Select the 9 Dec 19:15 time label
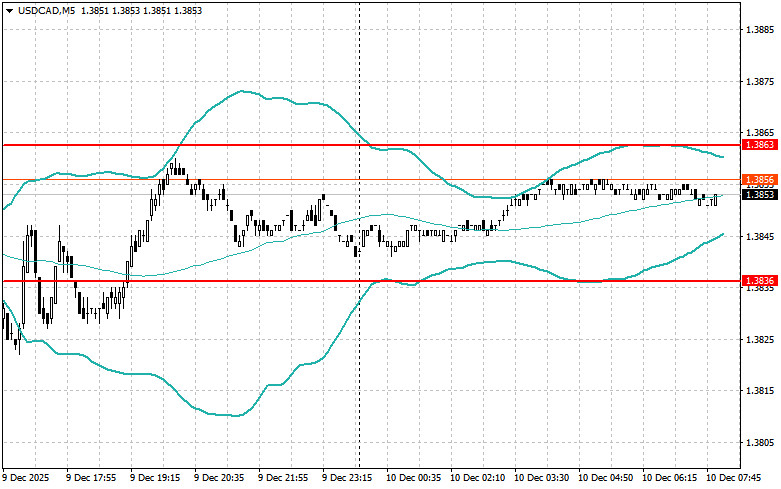This screenshot has width=781, height=489. tap(155, 478)
